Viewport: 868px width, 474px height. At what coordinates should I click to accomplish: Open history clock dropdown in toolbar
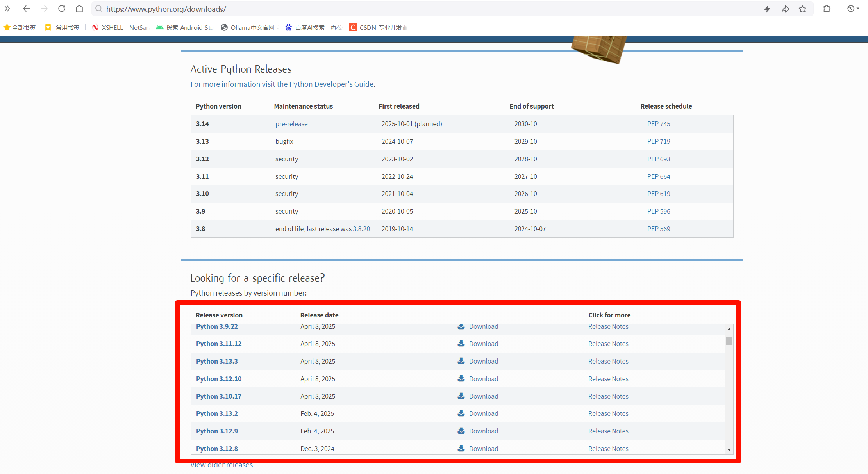(853, 9)
